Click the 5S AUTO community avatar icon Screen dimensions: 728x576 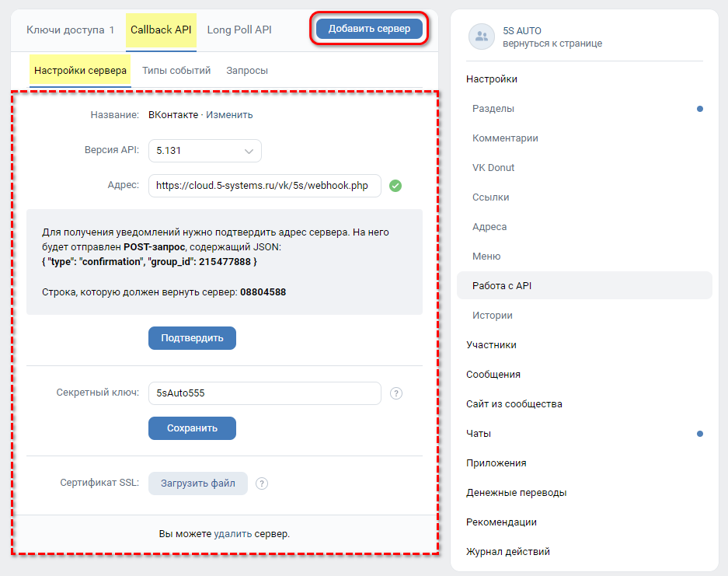[x=482, y=37]
